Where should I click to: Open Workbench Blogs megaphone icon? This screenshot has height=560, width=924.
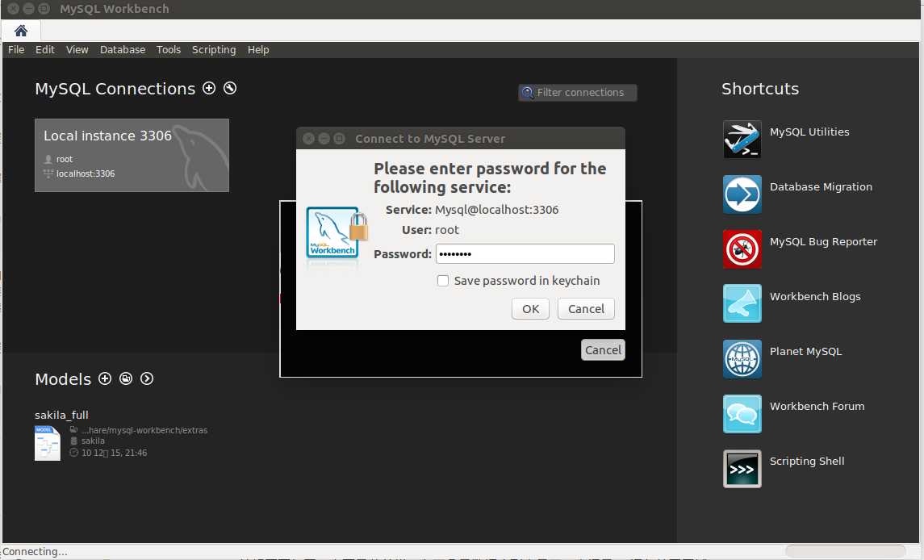[742, 303]
